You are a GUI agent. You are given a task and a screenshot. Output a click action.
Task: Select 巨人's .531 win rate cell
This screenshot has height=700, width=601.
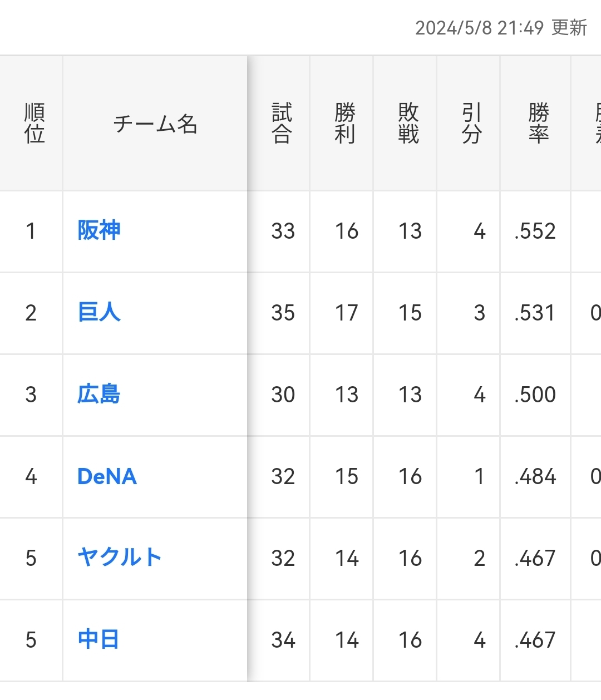[535, 313]
